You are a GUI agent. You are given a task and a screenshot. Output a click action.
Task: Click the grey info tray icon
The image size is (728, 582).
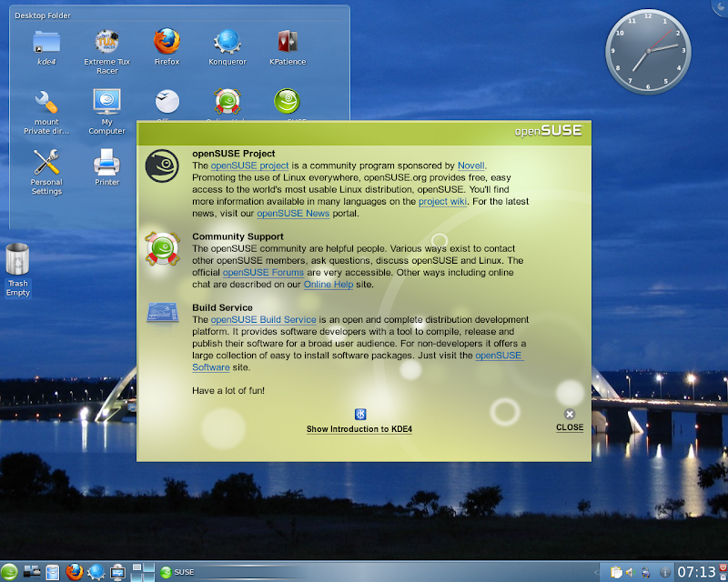point(665,572)
